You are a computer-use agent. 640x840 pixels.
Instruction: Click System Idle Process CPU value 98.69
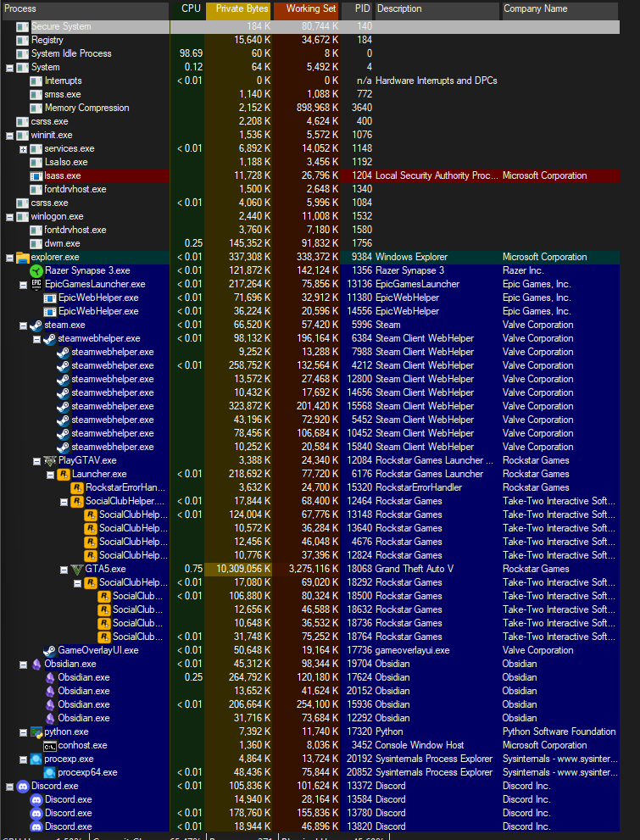(191, 53)
